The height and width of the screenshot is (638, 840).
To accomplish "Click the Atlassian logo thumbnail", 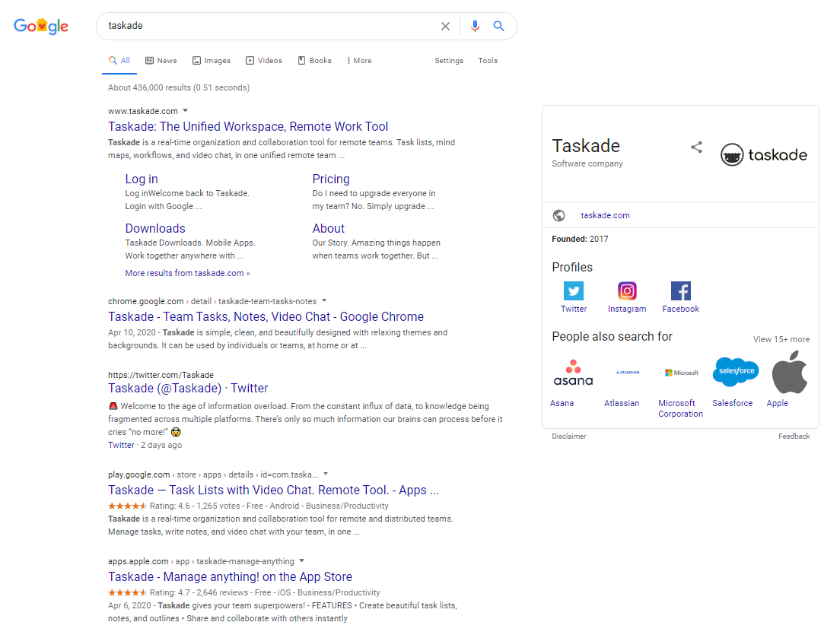I will click(x=627, y=373).
